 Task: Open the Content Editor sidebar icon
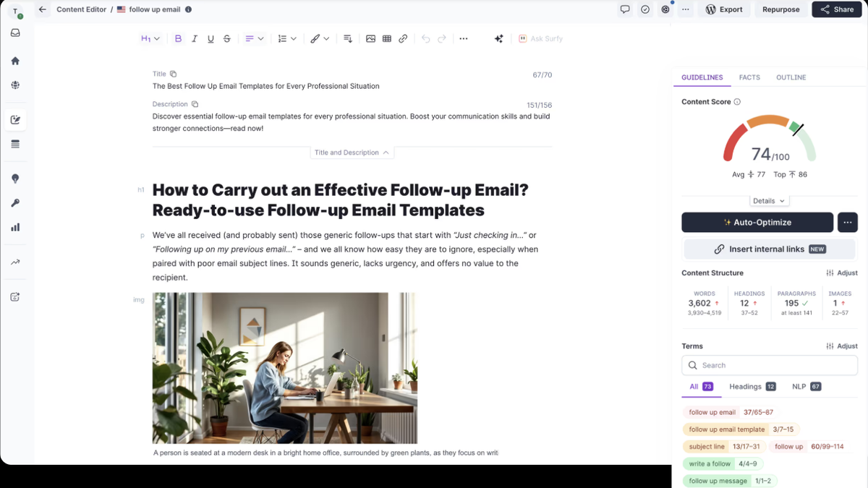pyautogui.click(x=15, y=120)
